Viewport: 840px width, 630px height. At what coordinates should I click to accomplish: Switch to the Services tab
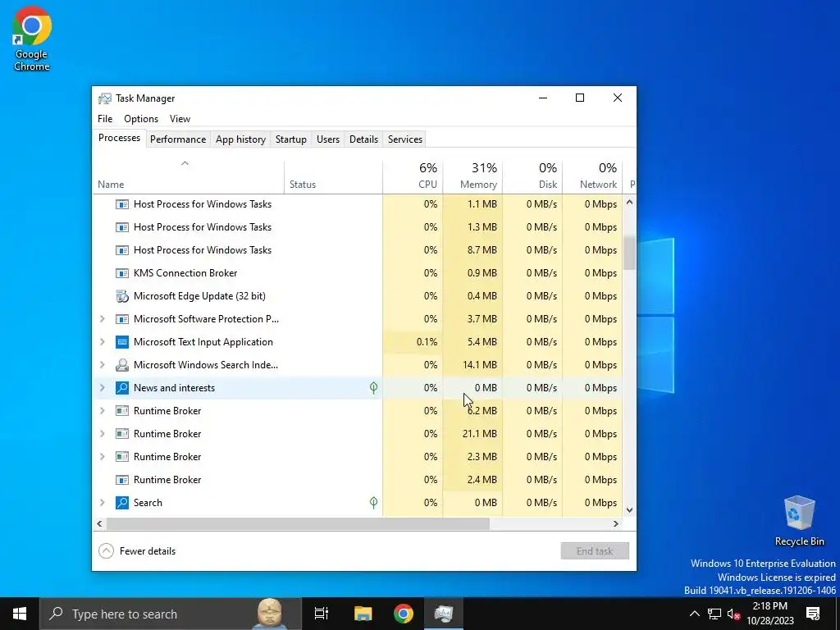point(405,139)
